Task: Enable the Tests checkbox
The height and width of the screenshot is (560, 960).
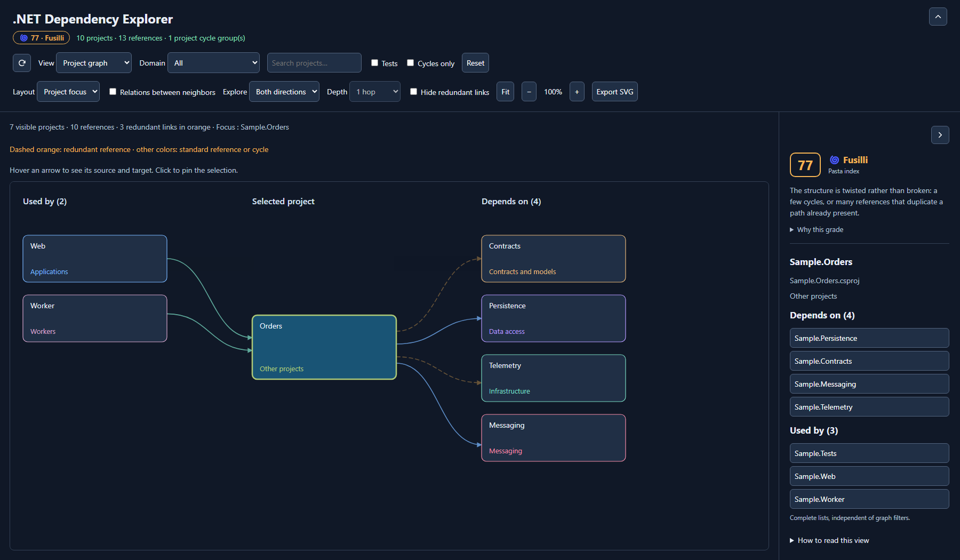Action: pyautogui.click(x=374, y=63)
